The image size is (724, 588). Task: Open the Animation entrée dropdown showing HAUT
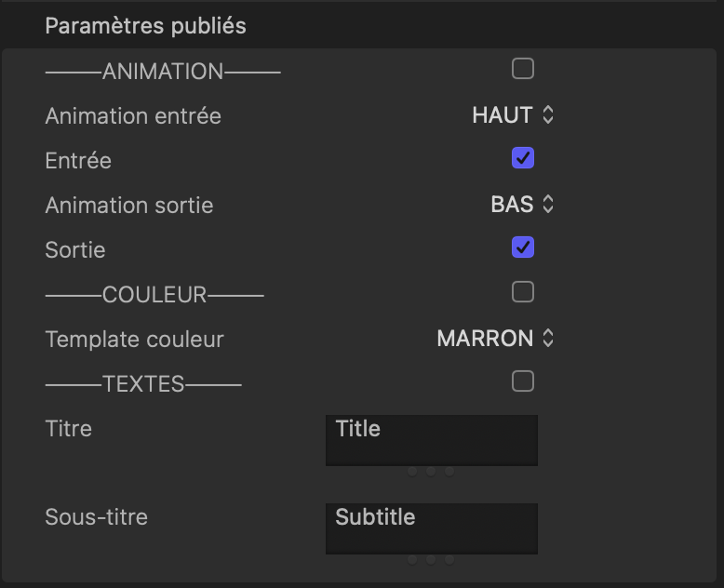513,115
